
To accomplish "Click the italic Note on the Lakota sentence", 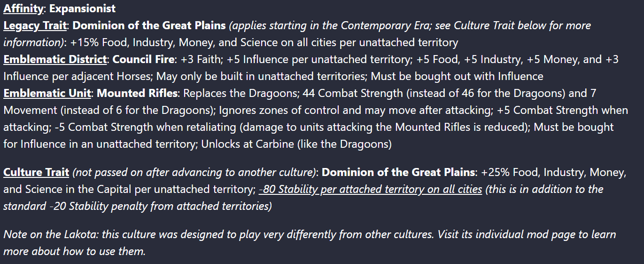I will pyautogui.click(x=309, y=242).
